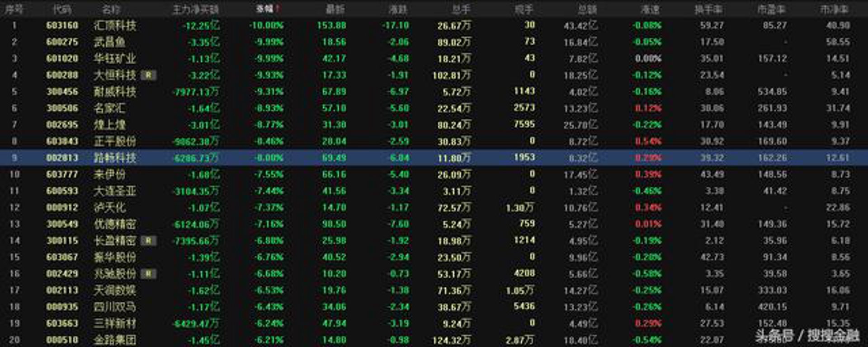Image resolution: width=868 pixels, height=347 pixels.
Task: Open the 天润数娱 stock name
Action: pyautogui.click(x=115, y=291)
